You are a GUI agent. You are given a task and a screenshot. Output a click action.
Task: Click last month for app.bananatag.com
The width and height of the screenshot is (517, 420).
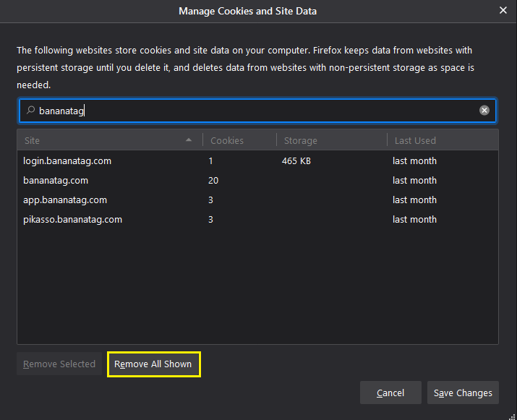[x=414, y=200]
